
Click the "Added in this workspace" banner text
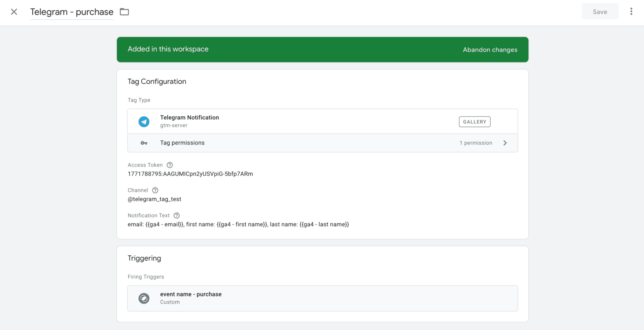(168, 49)
